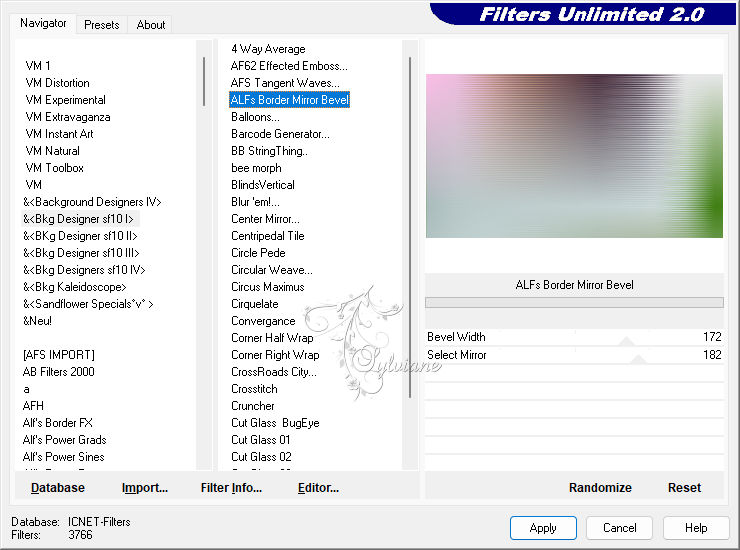Open the About tab
Viewport: 740px width, 550px height.
(151, 25)
